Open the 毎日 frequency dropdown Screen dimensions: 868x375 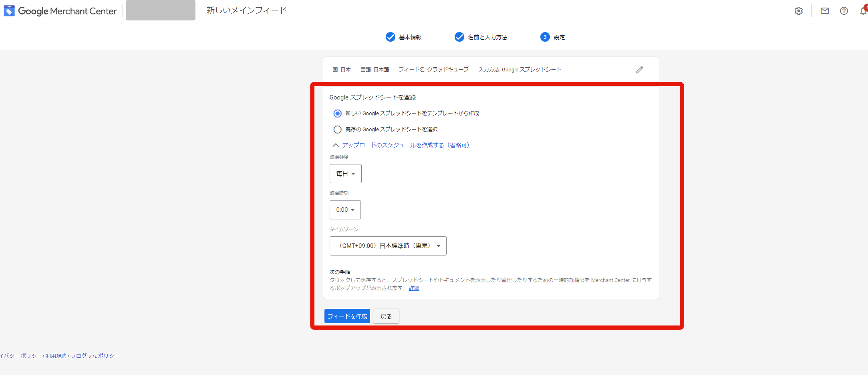click(x=346, y=174)
